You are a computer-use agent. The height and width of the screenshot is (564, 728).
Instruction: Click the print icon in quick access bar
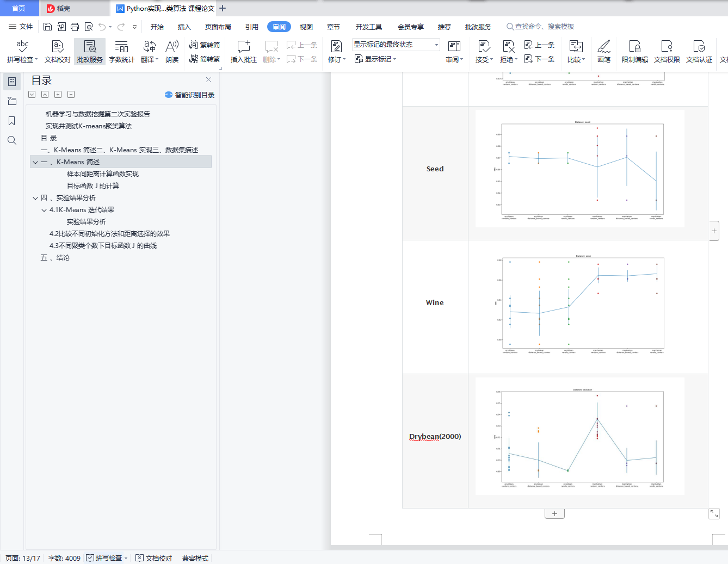(75, 27)
